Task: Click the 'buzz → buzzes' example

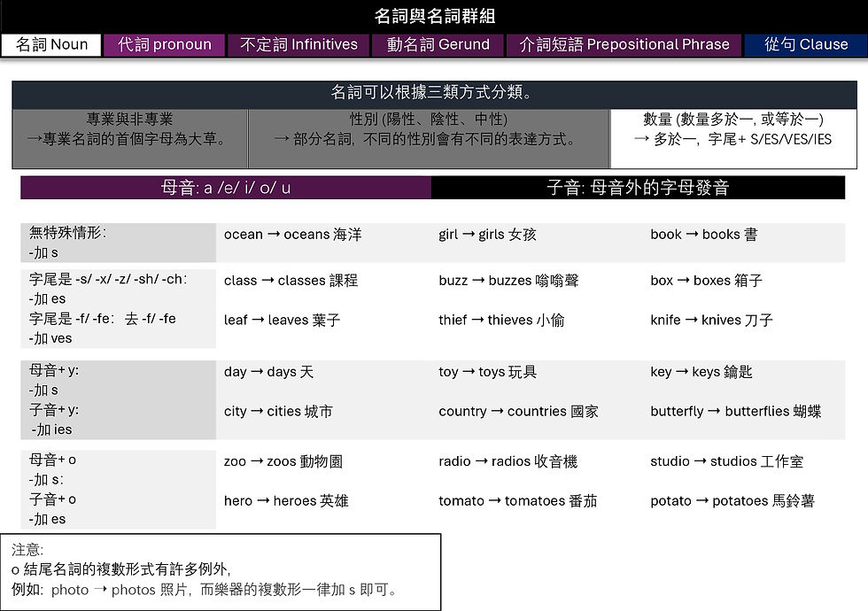Action: 508,281
